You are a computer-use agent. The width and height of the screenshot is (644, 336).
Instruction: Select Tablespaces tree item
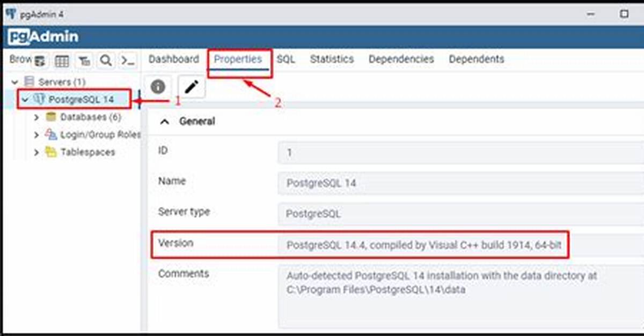[87, 152]
